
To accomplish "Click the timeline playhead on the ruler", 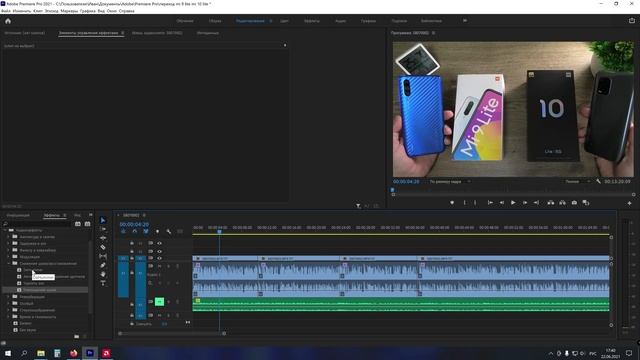I will [219, 231].
